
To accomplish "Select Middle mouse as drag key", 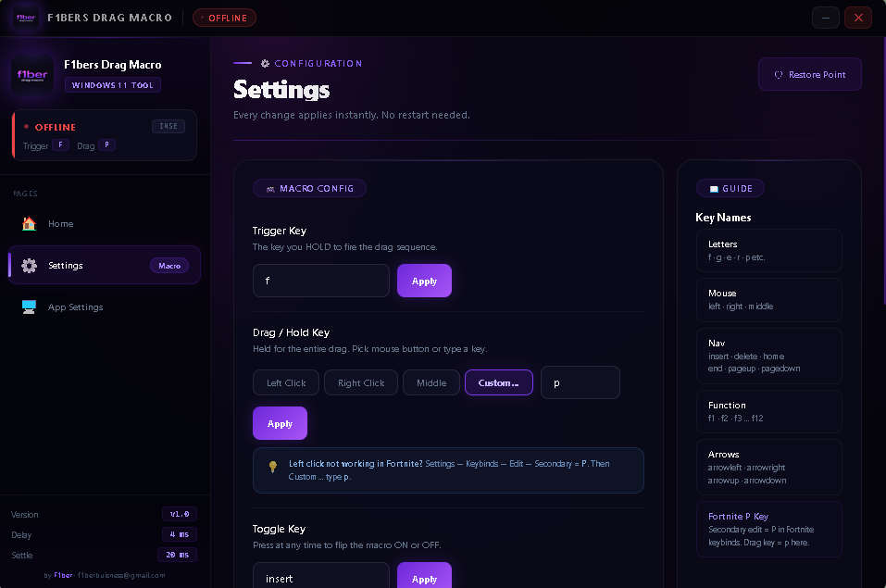I will tap(431, 382).
